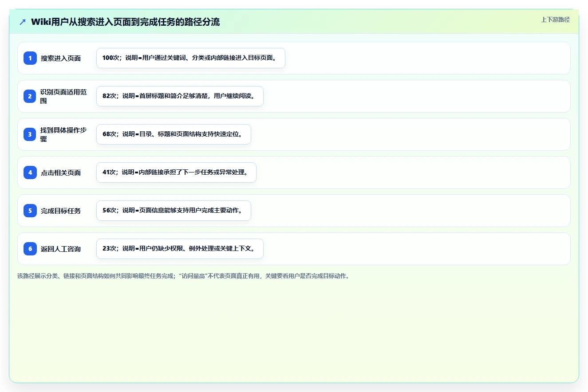
Task: Select step number 3 badge
Action: pos(30,134)
